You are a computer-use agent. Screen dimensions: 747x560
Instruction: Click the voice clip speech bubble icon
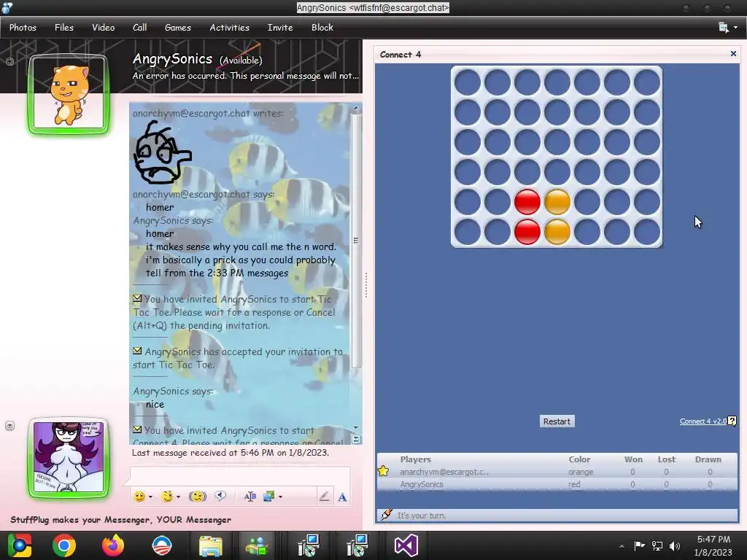(x=220, y=496)
